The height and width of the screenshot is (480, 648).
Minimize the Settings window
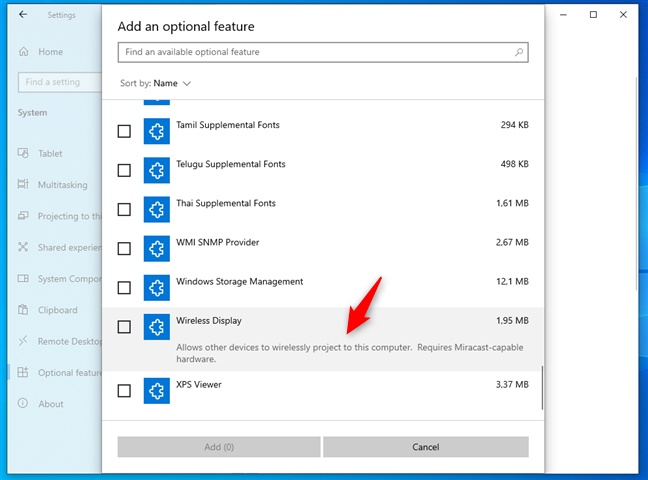coord(563,15)
